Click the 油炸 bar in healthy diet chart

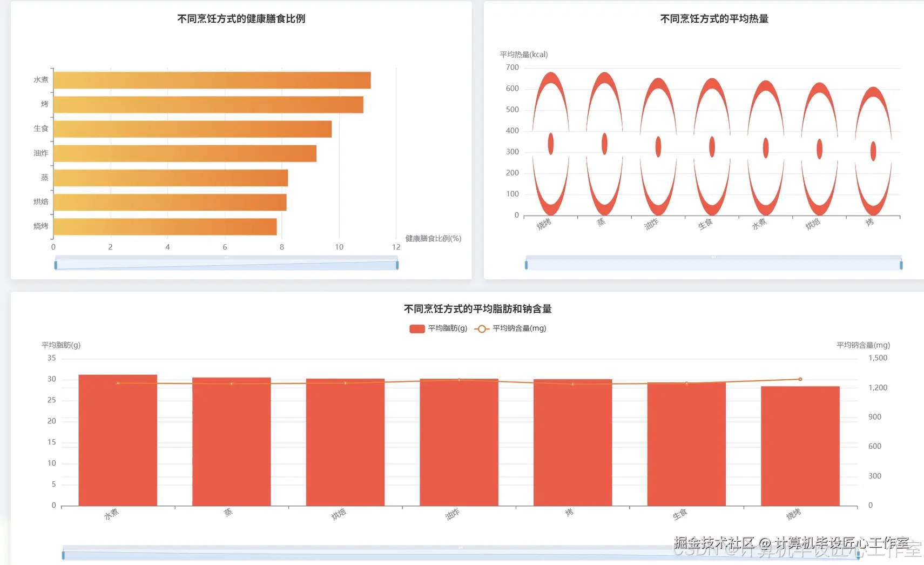tap(185, 153)
